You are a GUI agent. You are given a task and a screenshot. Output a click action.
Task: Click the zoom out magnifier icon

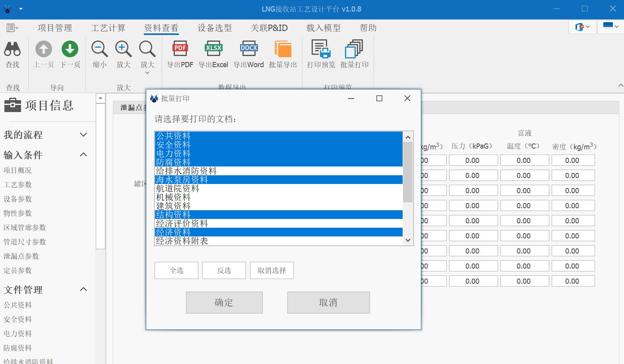(x=99, y=49)
